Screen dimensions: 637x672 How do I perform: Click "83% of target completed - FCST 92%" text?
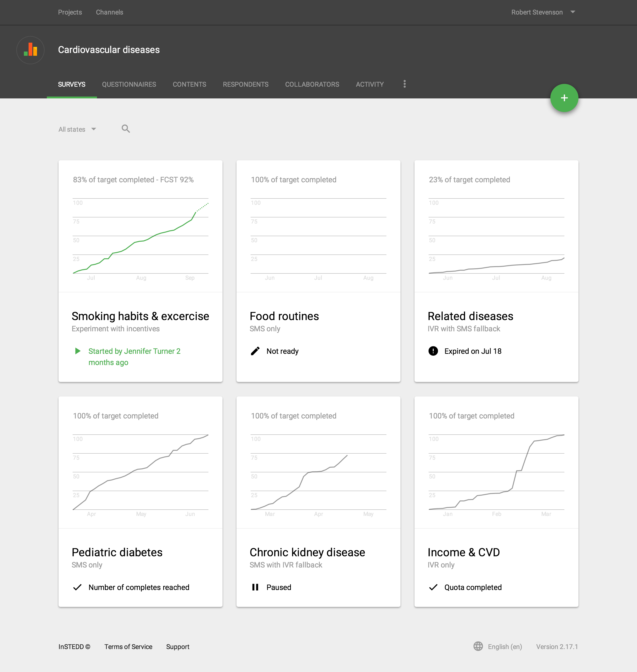[x=133, y=180]
